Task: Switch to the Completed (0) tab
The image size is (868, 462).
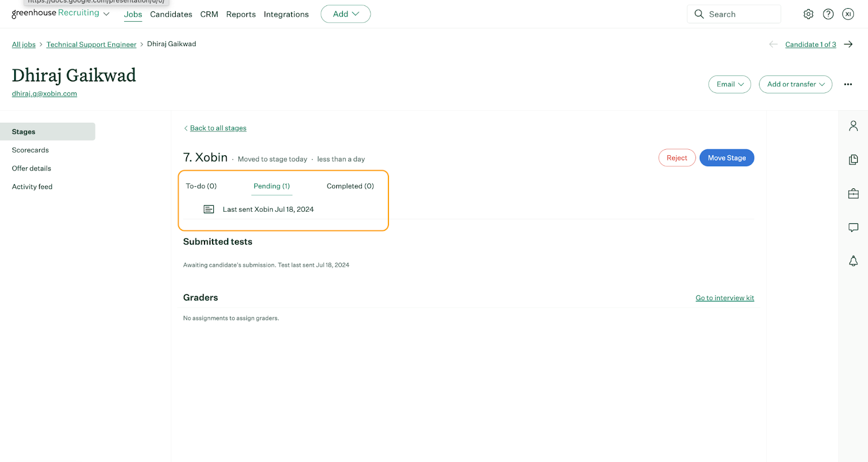Action: click(x=350, y=186)
